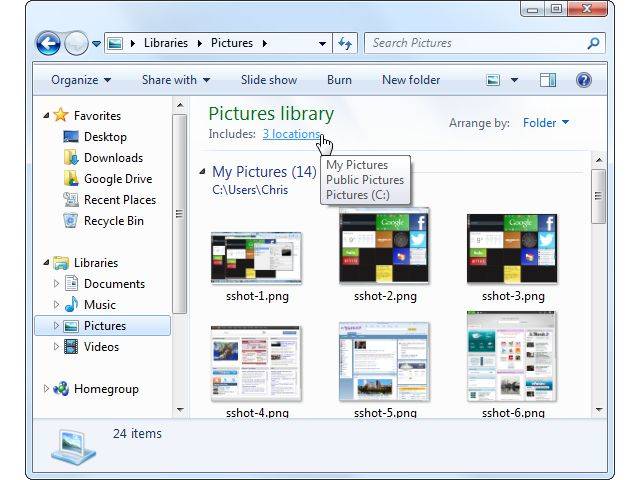Screen dimensions: 640x480
Task: Open the Recycle Bin icon
Action: pos(71,220)
